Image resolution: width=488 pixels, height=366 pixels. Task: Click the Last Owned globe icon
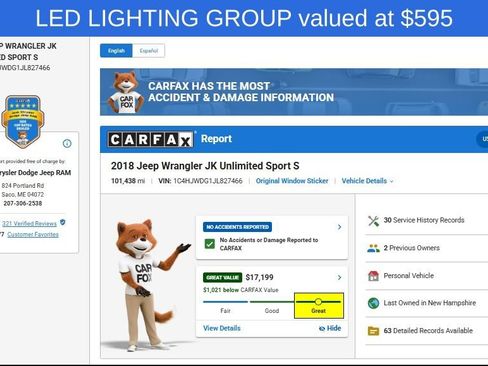pyautogui.click(x=373, y=303)
